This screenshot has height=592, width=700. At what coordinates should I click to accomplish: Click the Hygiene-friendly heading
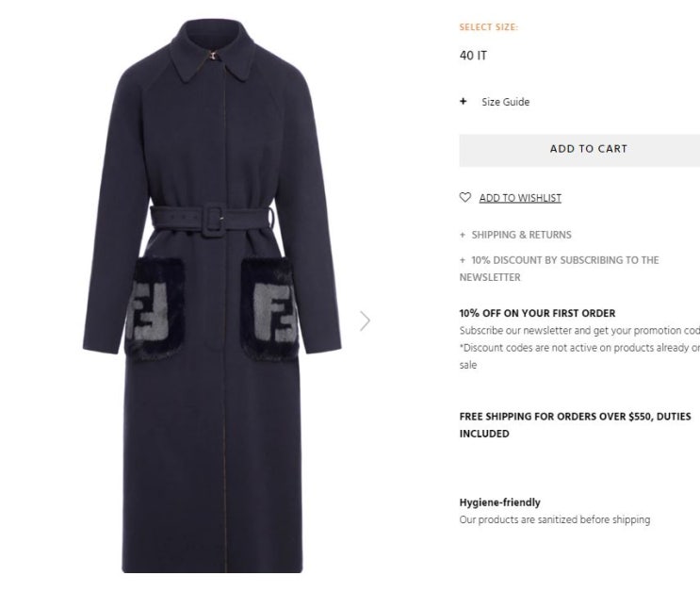[x=500, y=502]
